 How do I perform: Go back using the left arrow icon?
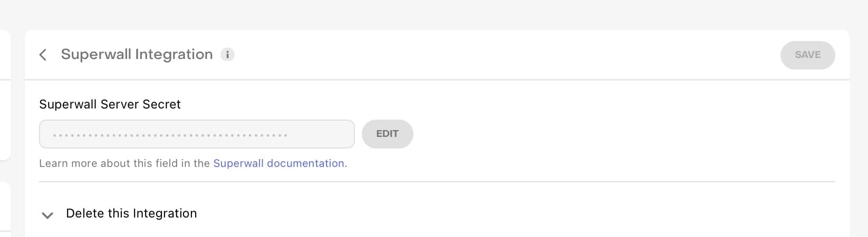pyautogui.click(x=43, y=55)
